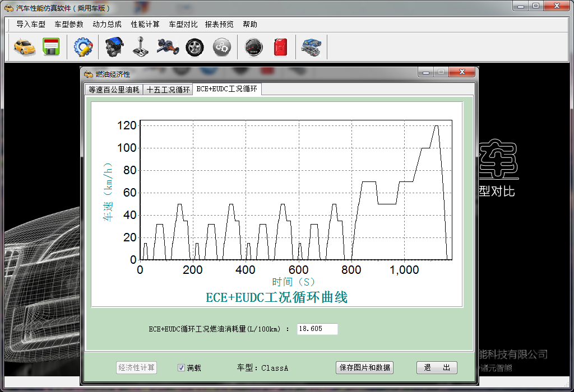Open the speedometer performance icon

pyautogui.click(x=254, y=47)
